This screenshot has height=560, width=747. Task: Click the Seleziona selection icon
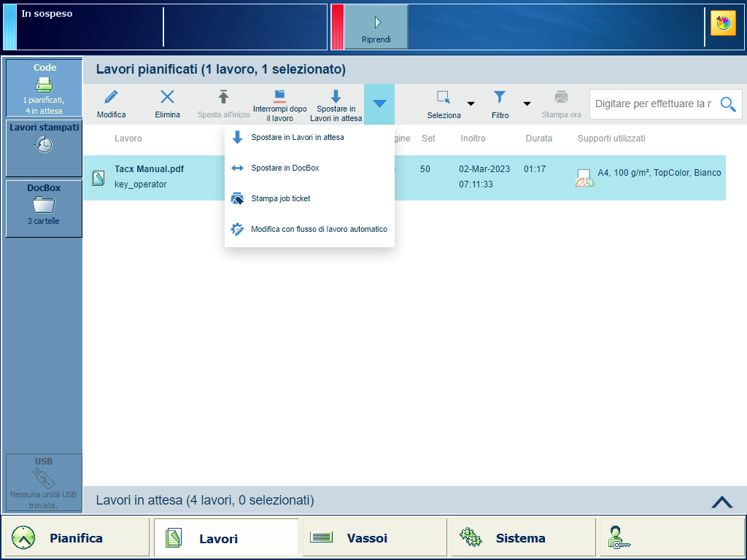444,97
